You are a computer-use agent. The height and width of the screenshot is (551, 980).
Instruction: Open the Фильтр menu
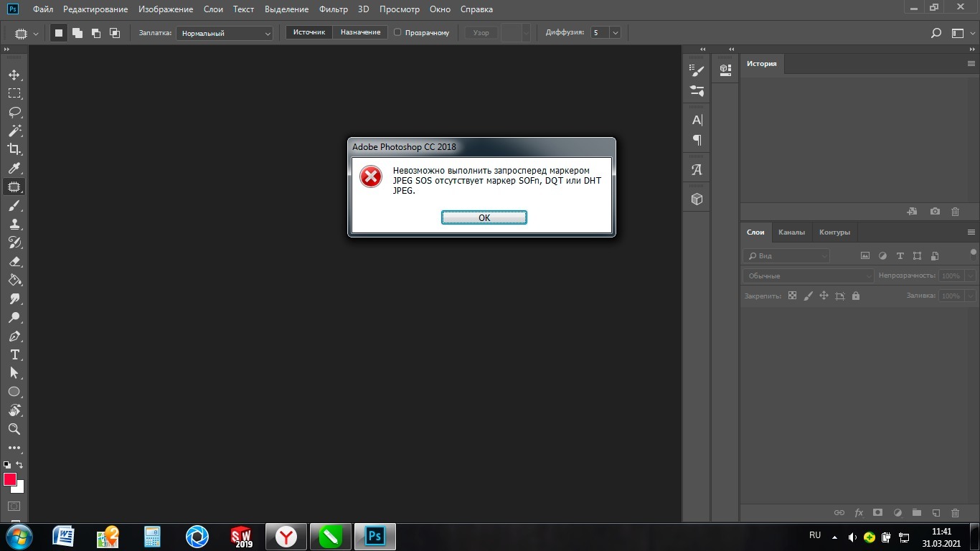334,9
